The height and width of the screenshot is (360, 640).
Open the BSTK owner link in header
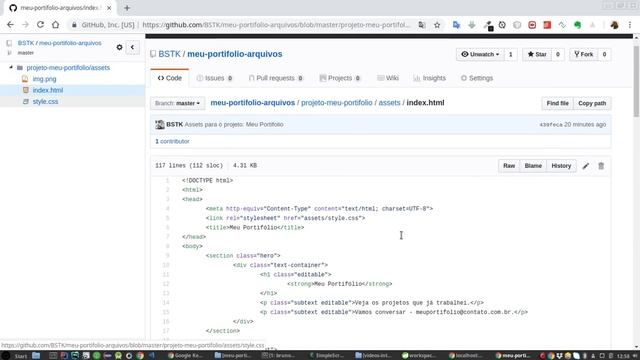169,54
